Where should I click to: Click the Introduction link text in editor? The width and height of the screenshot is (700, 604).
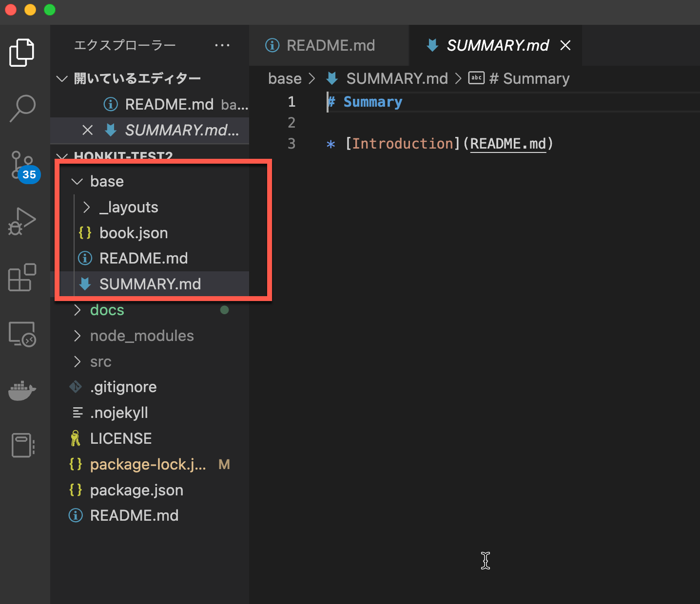tap(403, 144)
